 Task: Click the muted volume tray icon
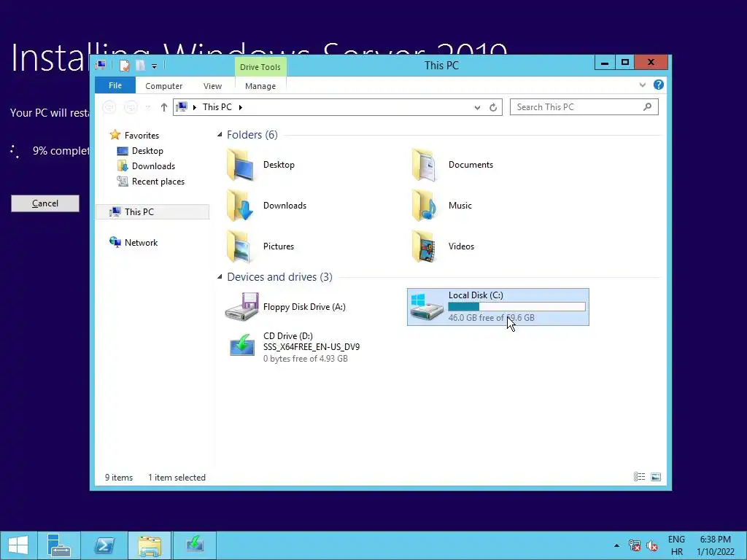[652, 545]
